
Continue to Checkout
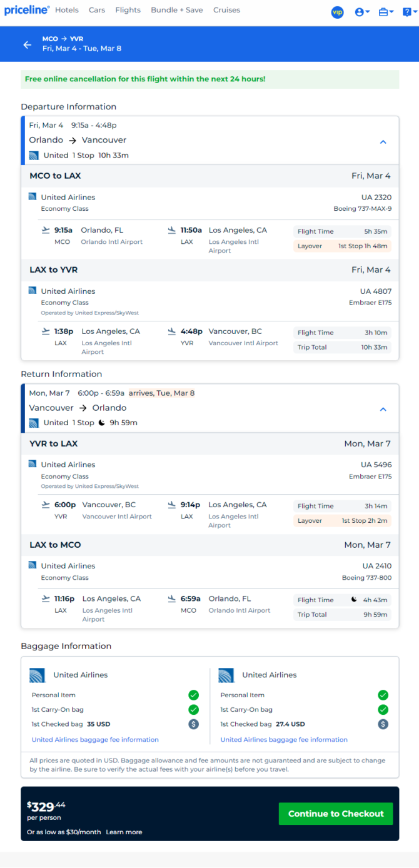pyautogui.click(x=336, y=814)
